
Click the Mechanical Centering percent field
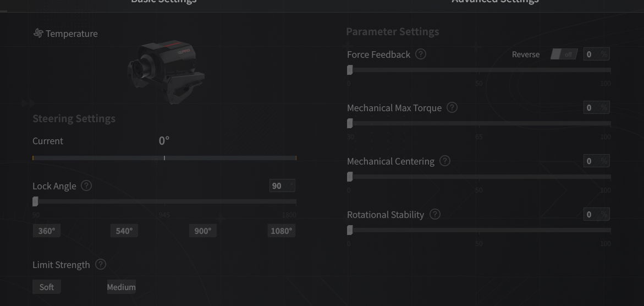tap(596, 161)
